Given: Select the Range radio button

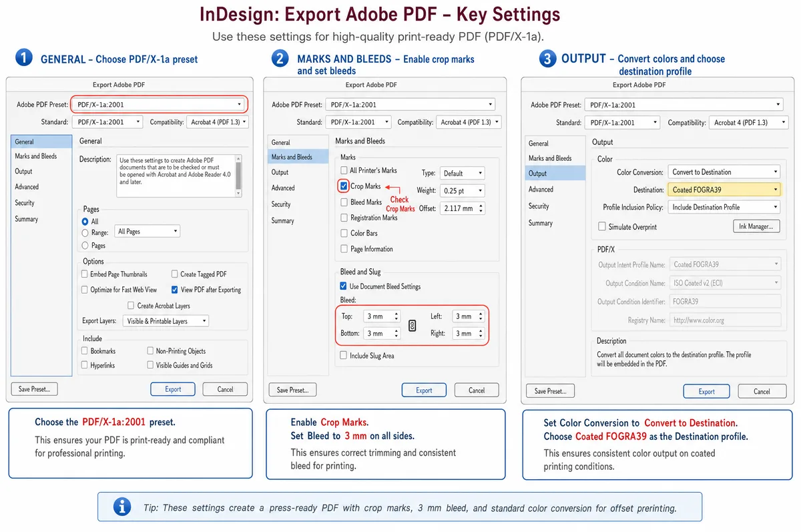Looking at the screenshot, I should (x=85, y=233).
